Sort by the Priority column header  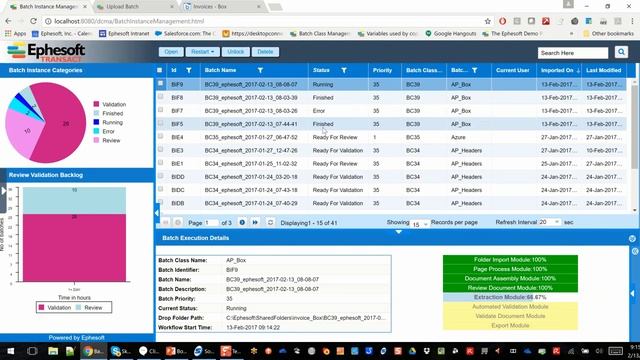382,70
